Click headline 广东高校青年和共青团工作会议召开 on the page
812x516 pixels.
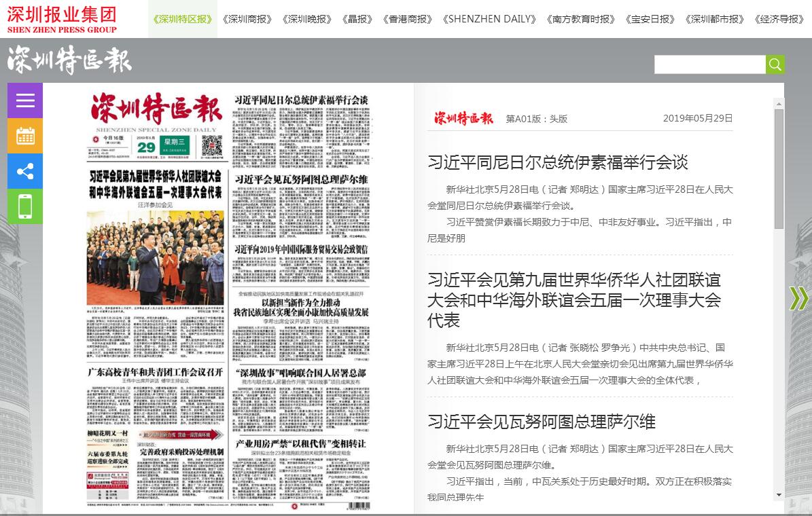pyautogui.click(x=156, y=373)
